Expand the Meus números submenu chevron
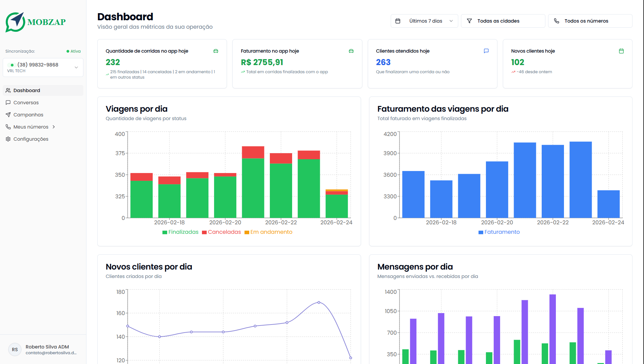 coord(54,127)
